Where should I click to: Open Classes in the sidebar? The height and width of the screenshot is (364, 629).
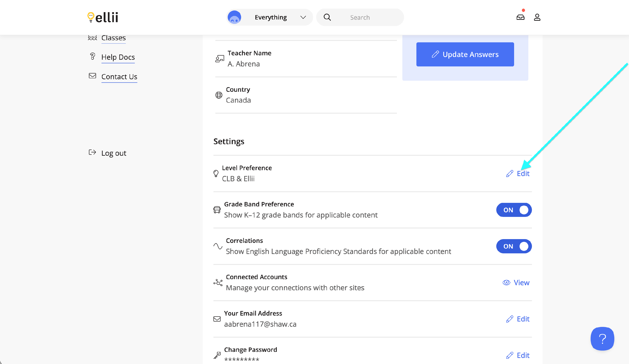[113, 38]
